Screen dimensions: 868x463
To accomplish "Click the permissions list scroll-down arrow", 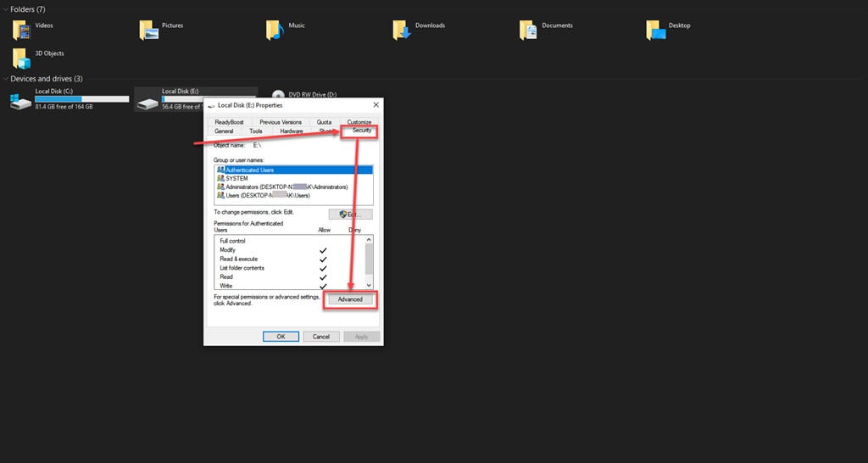I will 370,285.
